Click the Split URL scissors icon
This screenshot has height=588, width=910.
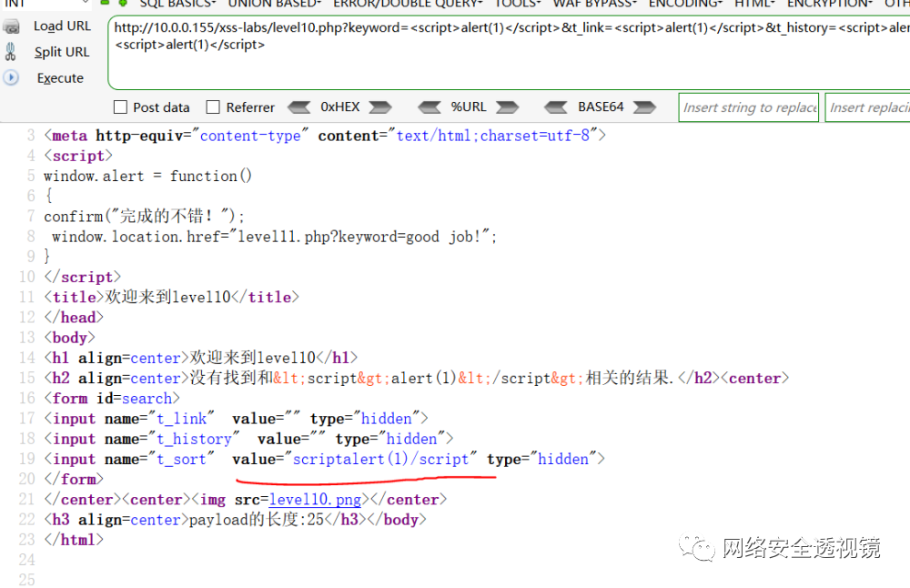pos(10,52)
